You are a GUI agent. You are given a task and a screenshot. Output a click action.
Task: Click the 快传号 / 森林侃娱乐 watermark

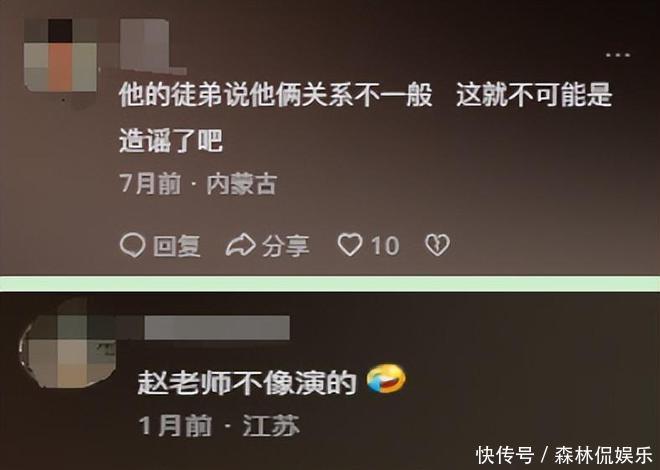pyautogui.click(x=564, y=455)
